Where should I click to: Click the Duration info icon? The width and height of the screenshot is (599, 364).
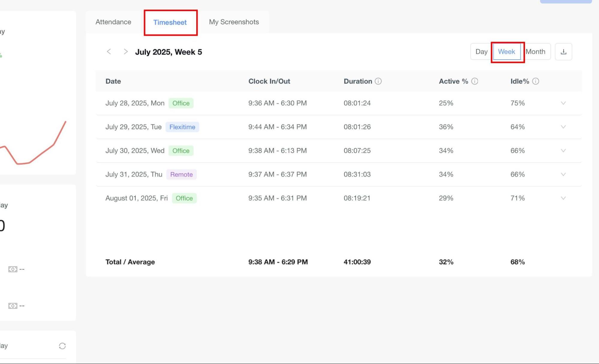point(378,81)
